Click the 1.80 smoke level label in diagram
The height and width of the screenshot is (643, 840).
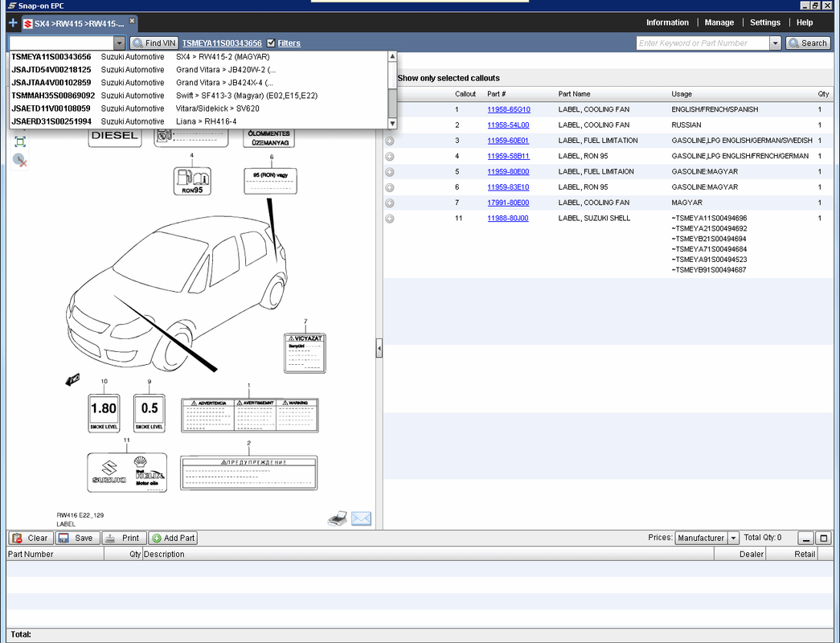coord(104,414)
